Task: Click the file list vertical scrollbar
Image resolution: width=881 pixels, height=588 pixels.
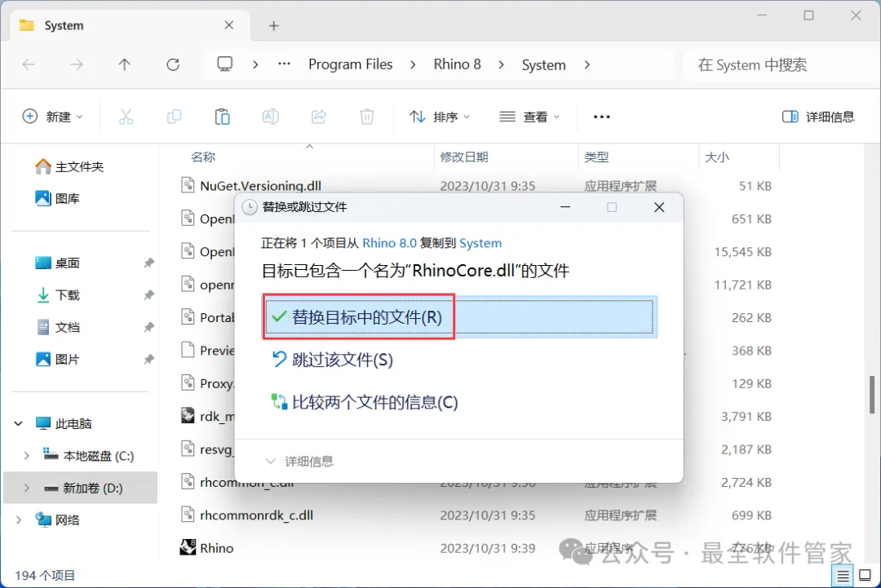Action: pyautogui.click(x=871, y=394)
